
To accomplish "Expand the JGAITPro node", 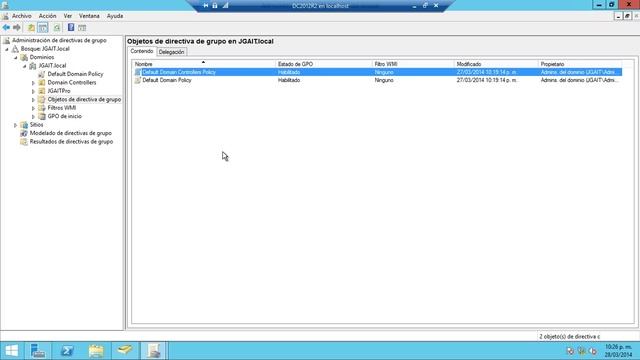I will click(33, 91).
